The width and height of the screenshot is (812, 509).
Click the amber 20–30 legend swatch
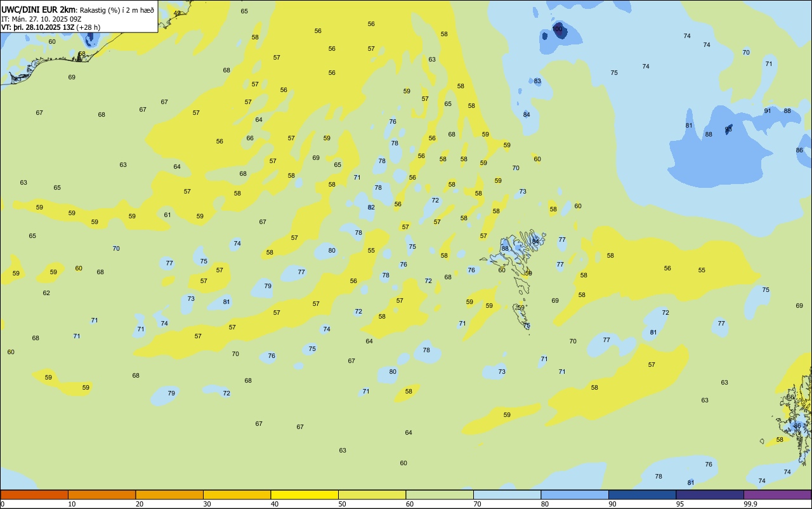pos(169,494)
